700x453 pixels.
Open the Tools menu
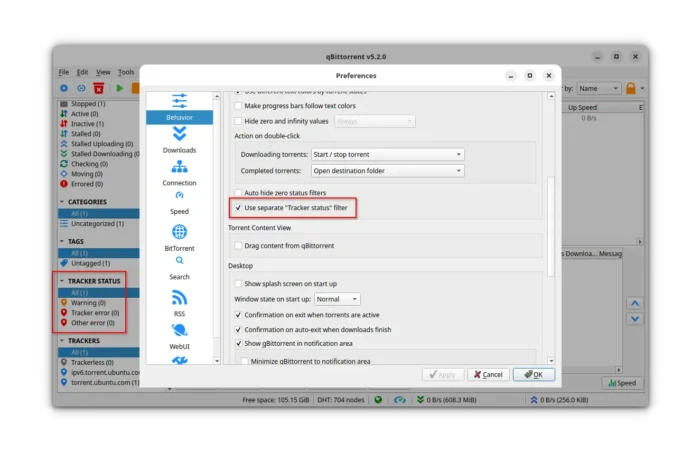126,72
